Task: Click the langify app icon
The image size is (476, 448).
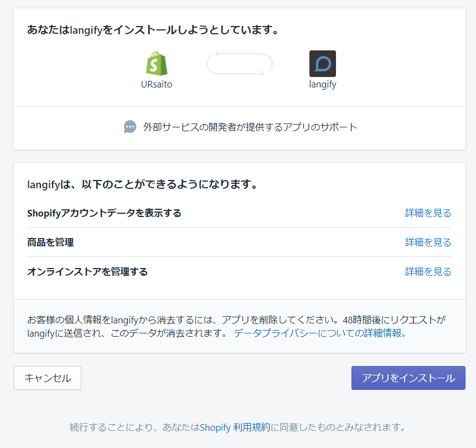Action: [x=322, y=64]
